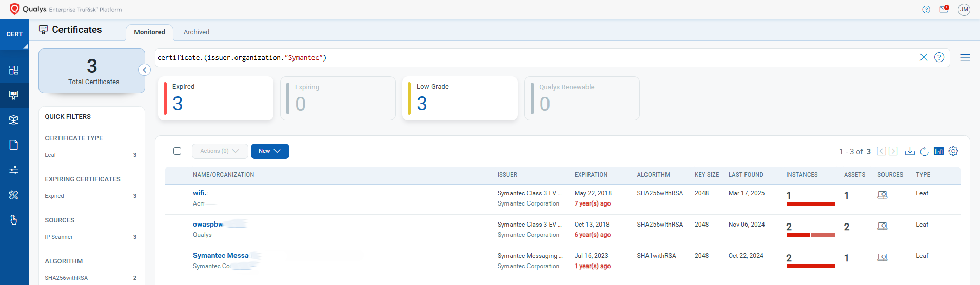Click the Qualys Renewable summary card
Screen dimensions: 980x285
(582, 98)
